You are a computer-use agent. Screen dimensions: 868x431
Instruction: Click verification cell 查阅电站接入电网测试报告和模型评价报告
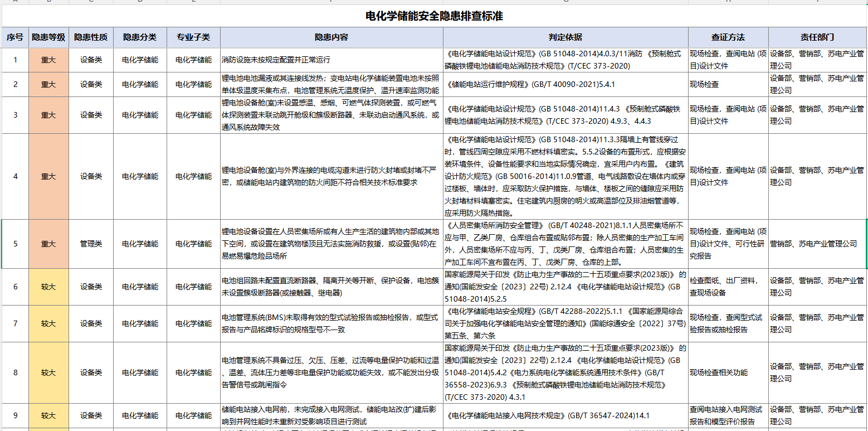coord(728,415)
